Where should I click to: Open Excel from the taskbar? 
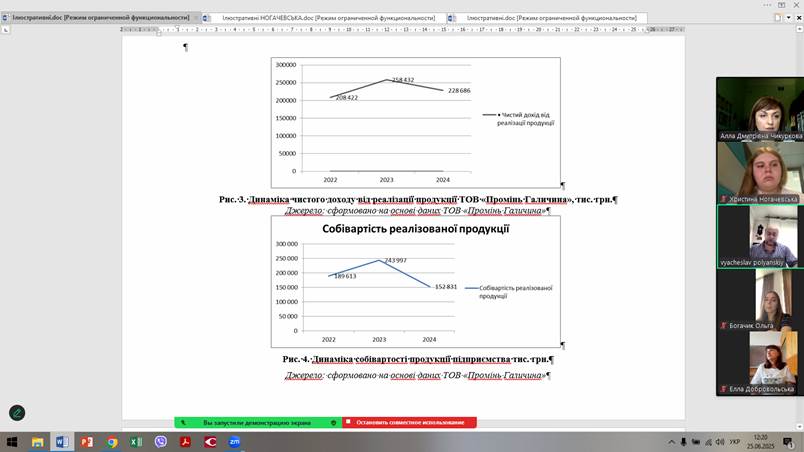pyautogui.click(x=136, y=441)
